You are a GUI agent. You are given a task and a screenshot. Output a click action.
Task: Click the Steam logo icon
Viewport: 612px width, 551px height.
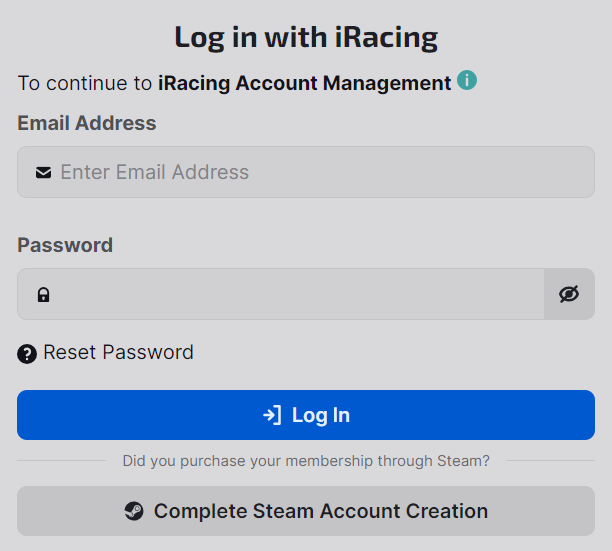(134, 511)
